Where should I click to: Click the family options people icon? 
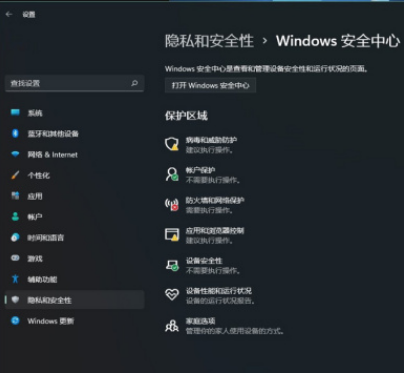[x=172, y=325]
